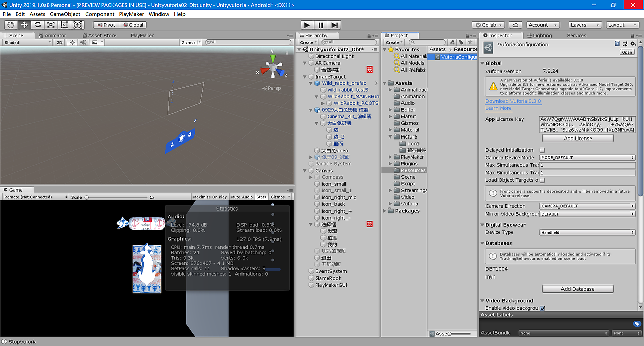Screen dimensions: 644x346
Task: Open the Layers dropdown
Action: point(585,25)
